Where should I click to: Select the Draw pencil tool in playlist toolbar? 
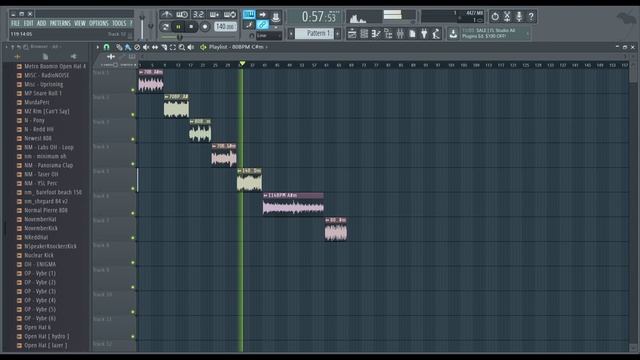pyautogui.click(x=119, y=47)
